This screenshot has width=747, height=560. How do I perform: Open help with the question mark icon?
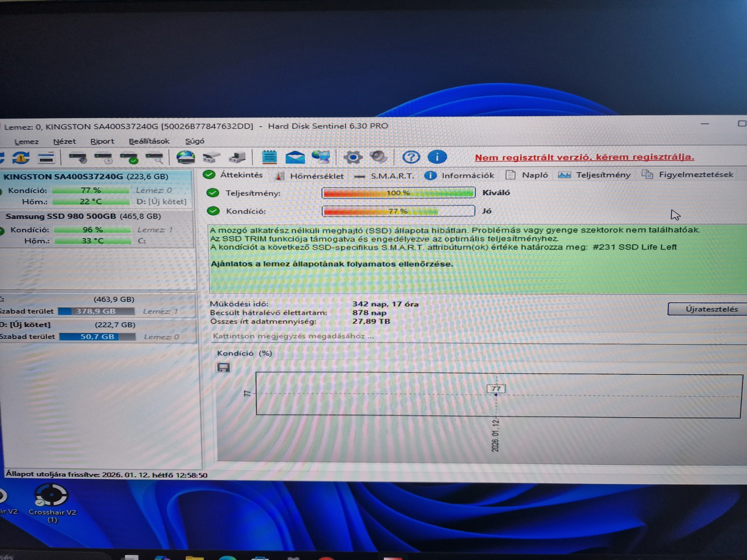coord(411,157)
